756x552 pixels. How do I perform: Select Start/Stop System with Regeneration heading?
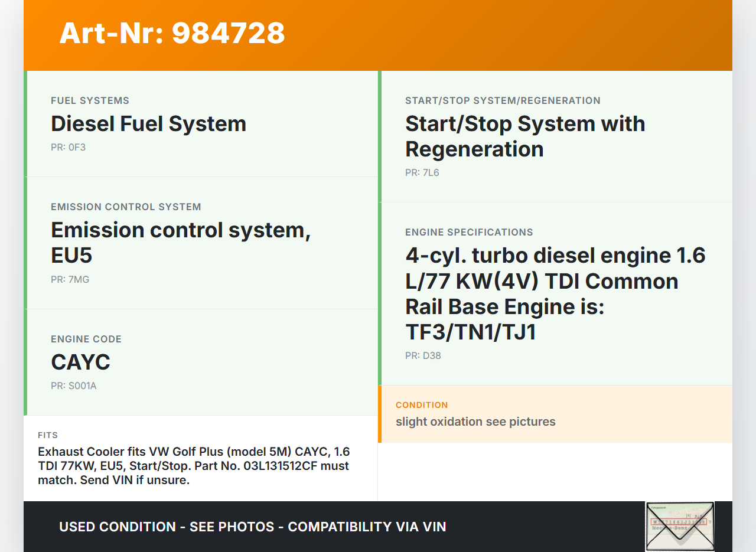524,136
